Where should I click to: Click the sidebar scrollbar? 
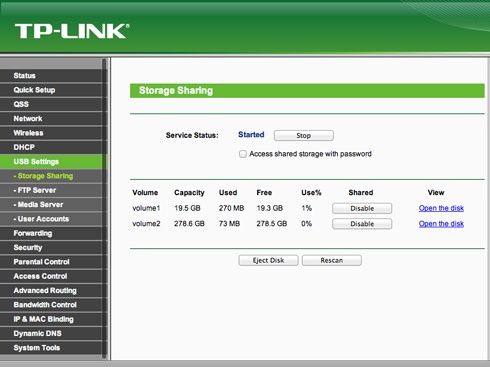coord(104,209)
